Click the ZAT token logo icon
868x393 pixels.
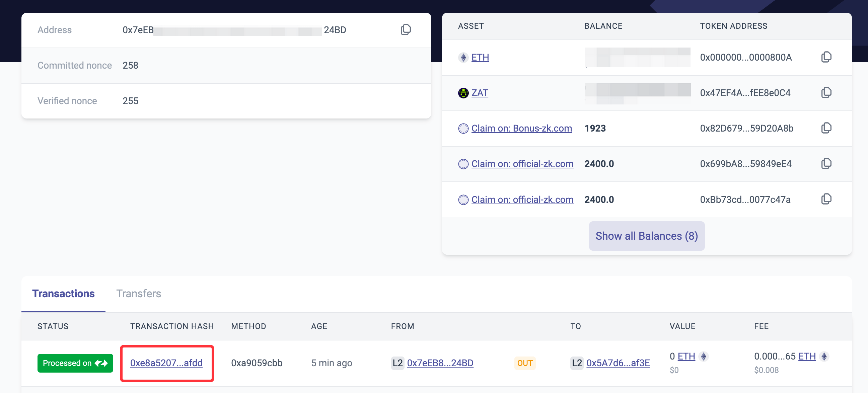[x=463, y=93]
